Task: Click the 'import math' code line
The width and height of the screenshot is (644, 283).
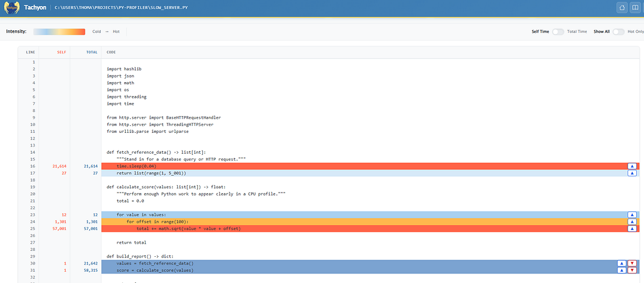Action: point(120,83)
